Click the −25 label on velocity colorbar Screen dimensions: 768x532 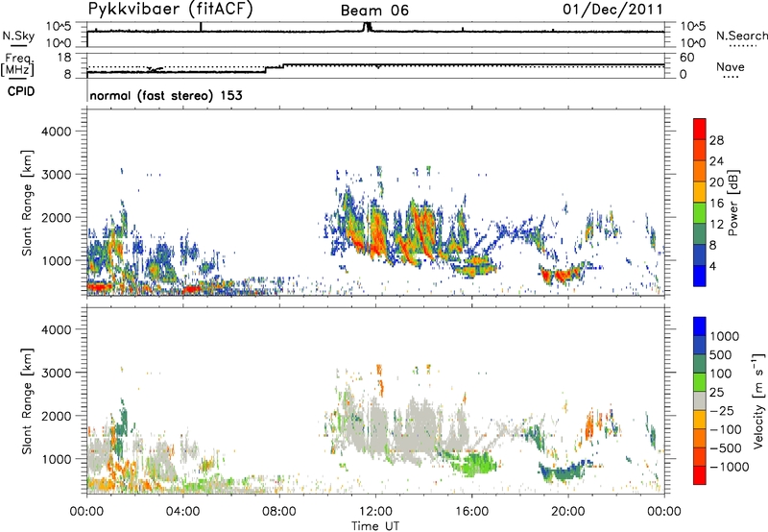click(721, 410)
